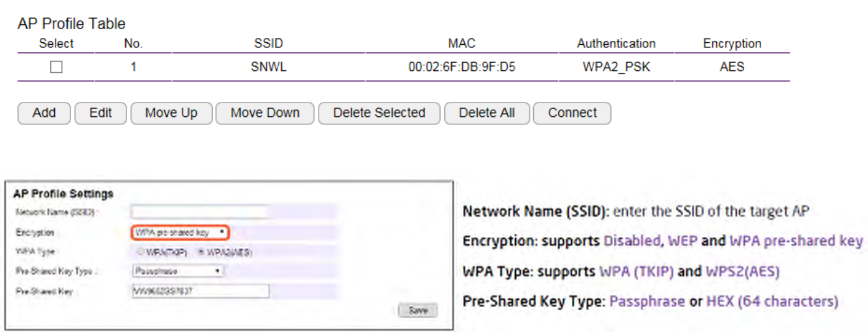Screen dimensions: 868x332
Task: Click Delete All button
Action: point(487,113)
